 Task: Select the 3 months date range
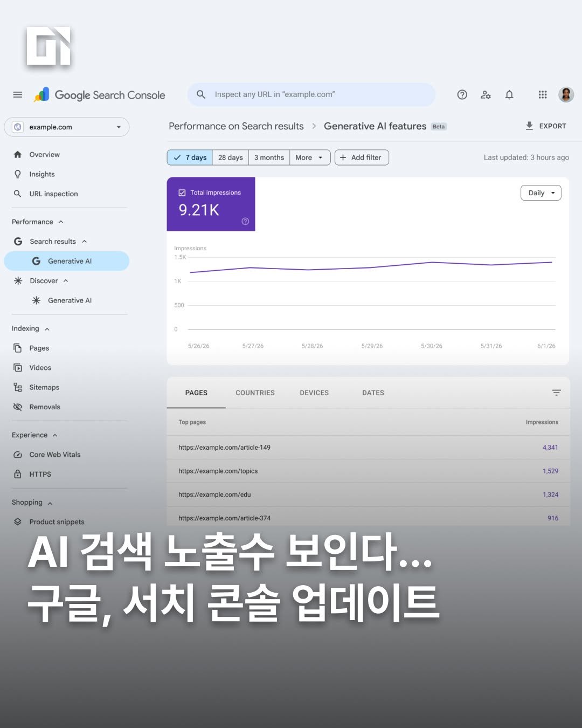(269, 157)
